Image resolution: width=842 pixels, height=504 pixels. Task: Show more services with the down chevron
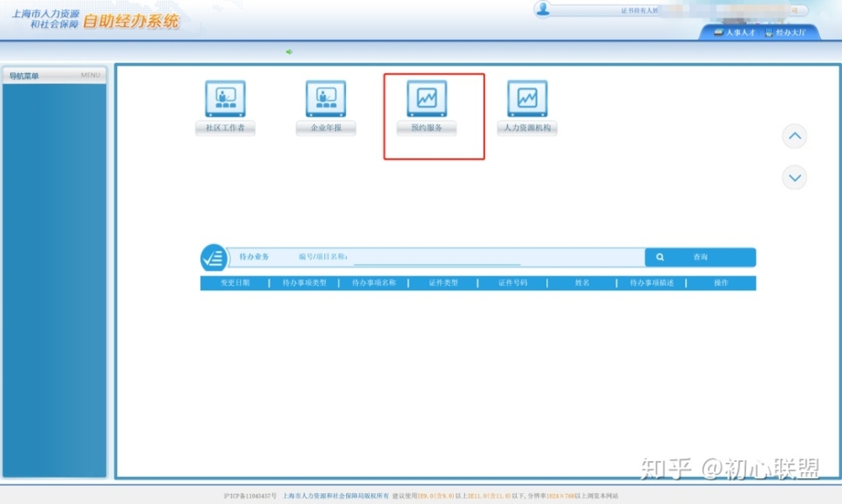[x=795, y=178]
